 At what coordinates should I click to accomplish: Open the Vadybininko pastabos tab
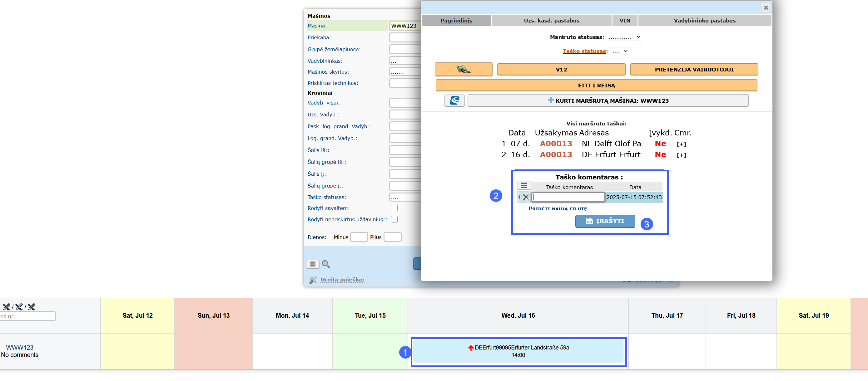click(x=705, y=21)
